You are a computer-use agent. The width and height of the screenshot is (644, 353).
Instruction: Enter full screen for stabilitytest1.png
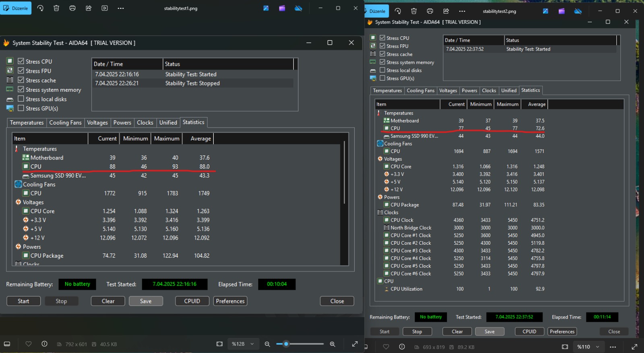click(355, 344)
